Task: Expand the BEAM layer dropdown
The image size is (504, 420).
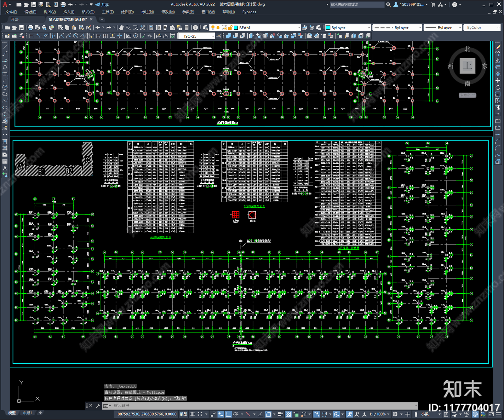Action: coord(299,28)
